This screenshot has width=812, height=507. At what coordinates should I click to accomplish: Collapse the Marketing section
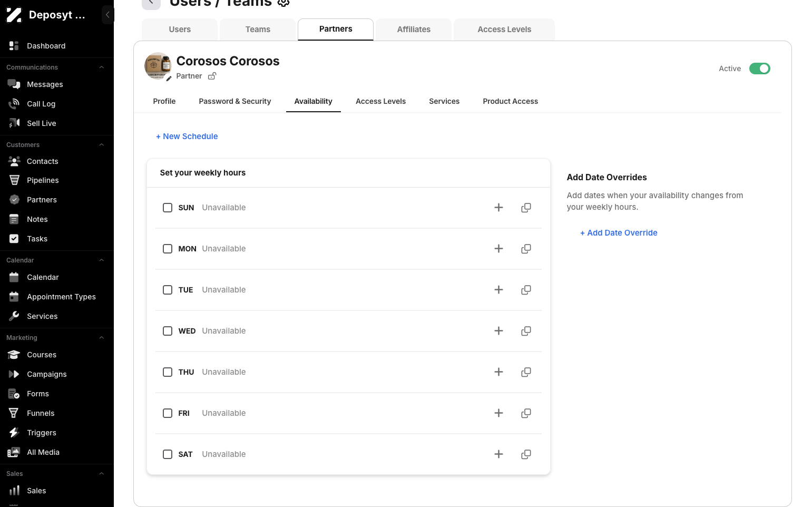click(102, 338)
